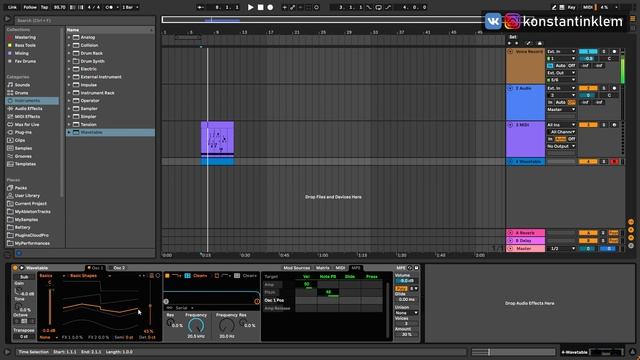Click the Back to Arrangement arrow icon
Screen dimensions: 640x360
pyautogui.click(x=200, y=7)
